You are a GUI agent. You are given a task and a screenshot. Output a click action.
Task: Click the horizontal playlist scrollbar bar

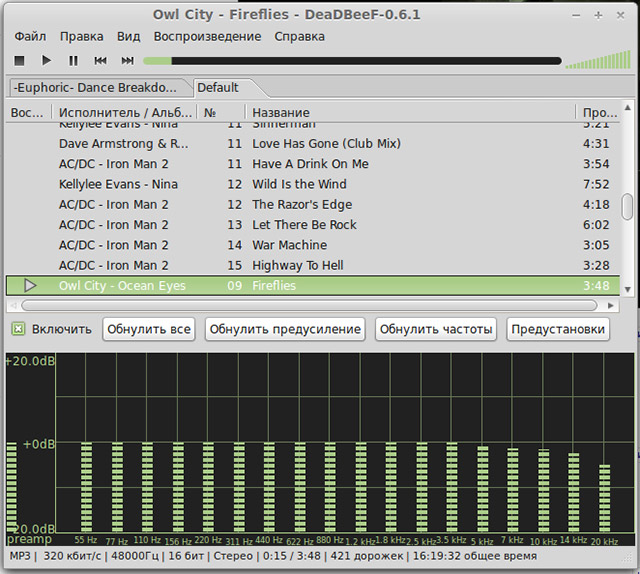tap(309, 305)
